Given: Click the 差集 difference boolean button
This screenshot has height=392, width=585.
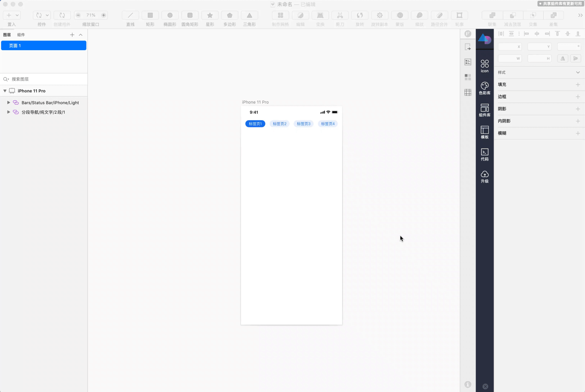Looking at the screenshot, I should (554, 15).
